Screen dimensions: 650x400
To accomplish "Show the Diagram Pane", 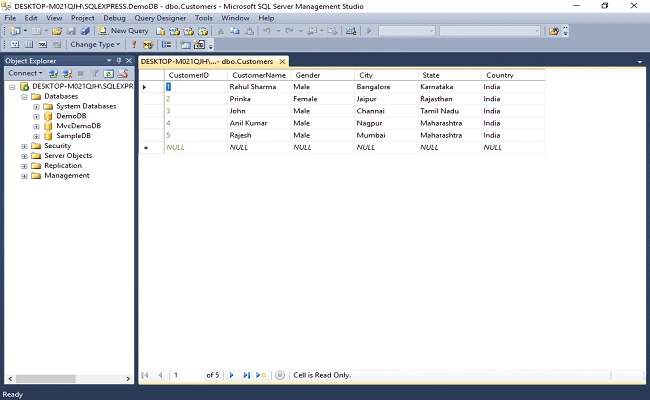I will click(15, 44).
